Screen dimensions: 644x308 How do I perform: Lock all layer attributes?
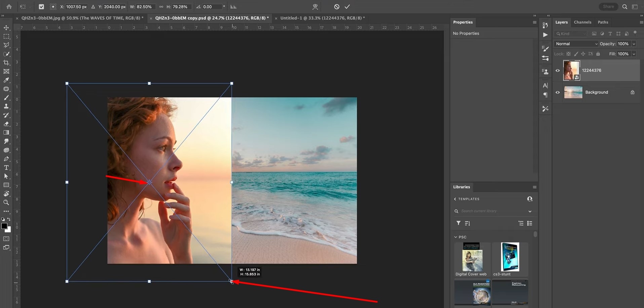pos(598,54)
